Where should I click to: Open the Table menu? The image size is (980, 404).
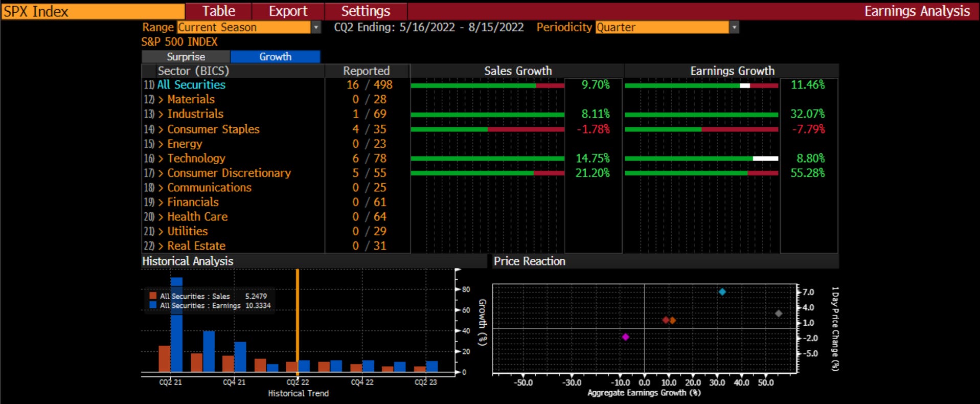point(218,11)
